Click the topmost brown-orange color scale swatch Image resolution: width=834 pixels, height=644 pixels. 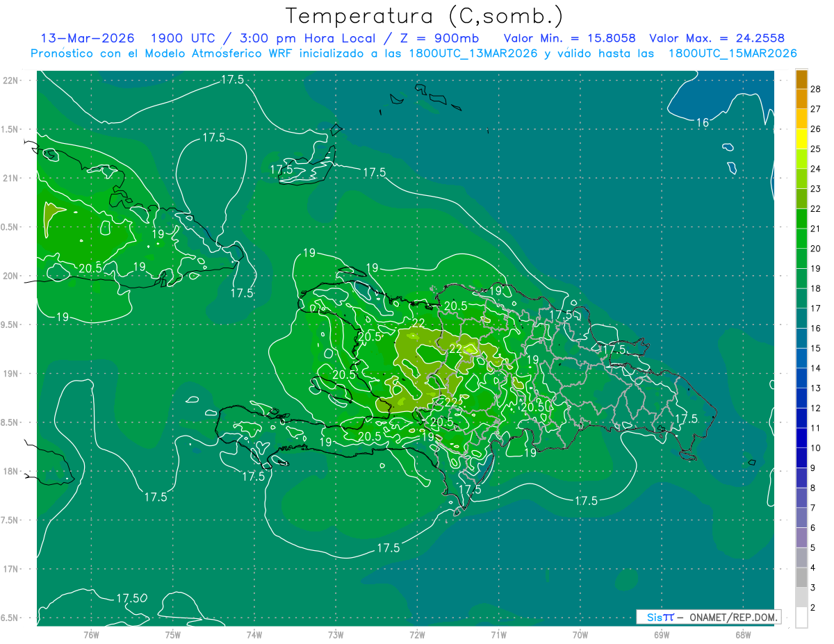801,79
